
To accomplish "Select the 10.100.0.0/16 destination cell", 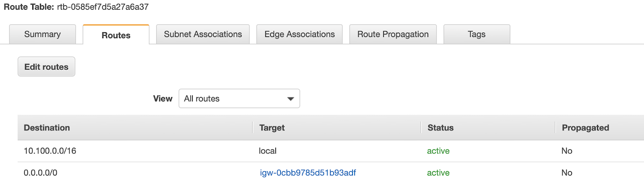I will click(50, 151).
